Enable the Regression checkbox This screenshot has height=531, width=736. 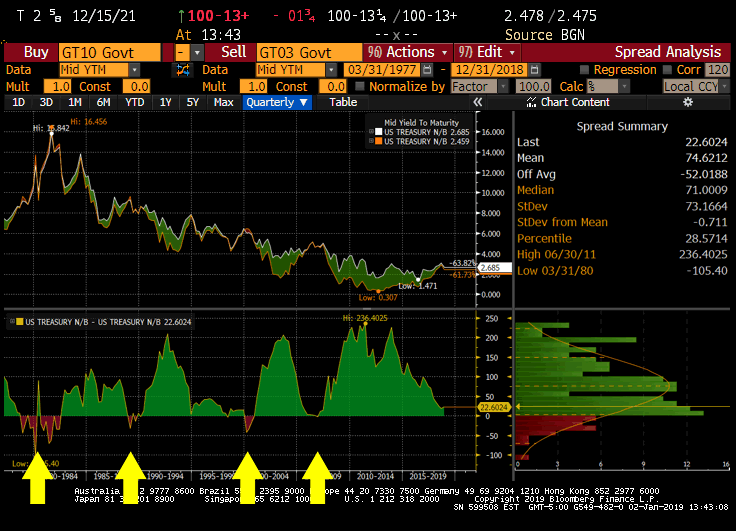[584, 70]
